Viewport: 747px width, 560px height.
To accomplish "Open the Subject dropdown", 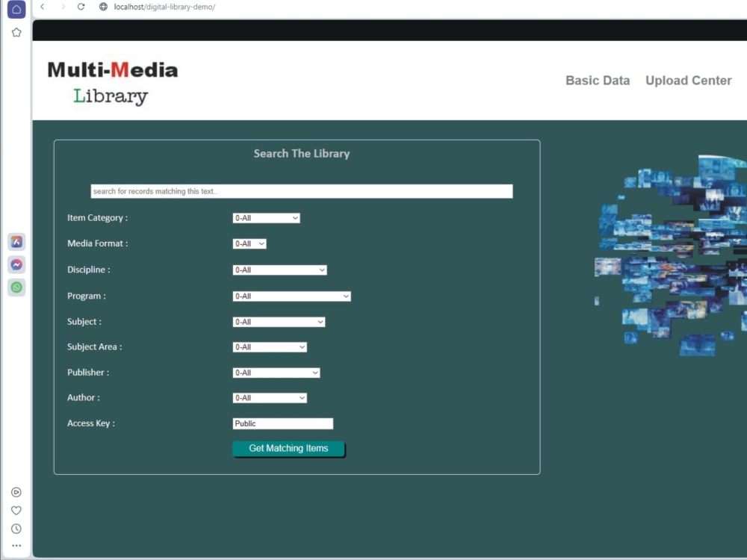I will click(279, 322).
